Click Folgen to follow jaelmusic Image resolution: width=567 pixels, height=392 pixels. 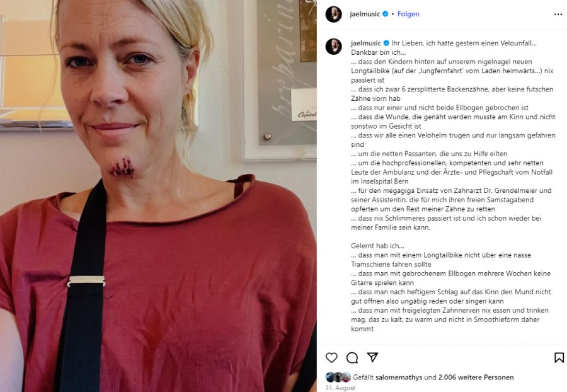(408, 14)
